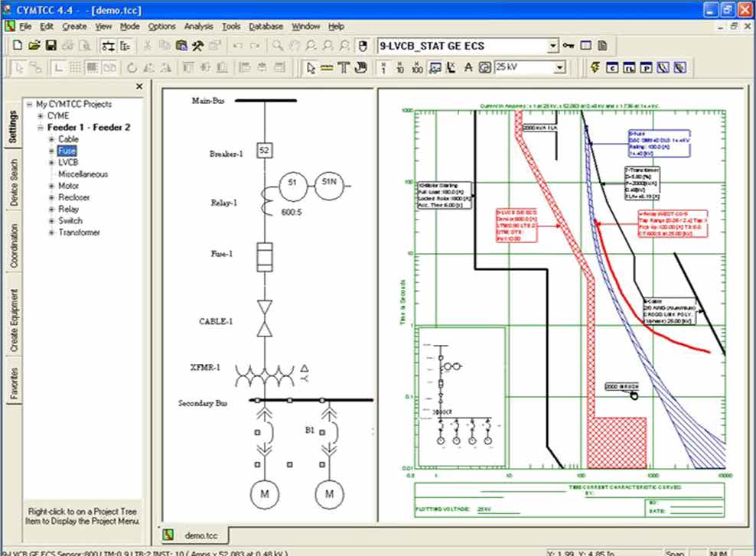Open the 9-LVCB_STAT GE ECS device dropdown
756x556 pixels.
pyautogui.click(x=552, y=46)
